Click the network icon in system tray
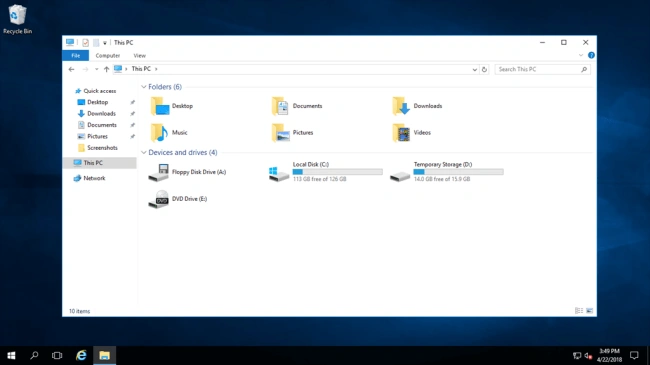This screenshot has width=650, height=365. 577,356
